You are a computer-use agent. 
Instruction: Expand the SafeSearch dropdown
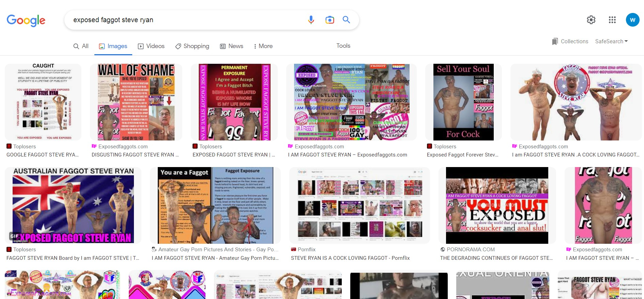[611, 41]
